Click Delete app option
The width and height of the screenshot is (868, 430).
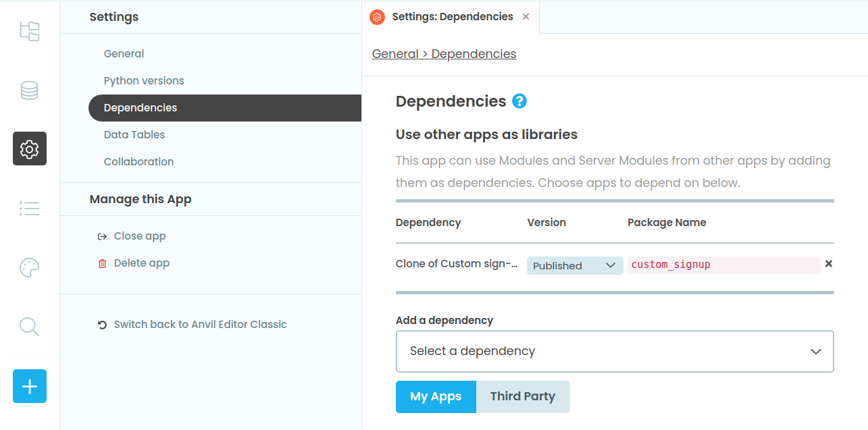pyautogui.click(x=141, y=263)
